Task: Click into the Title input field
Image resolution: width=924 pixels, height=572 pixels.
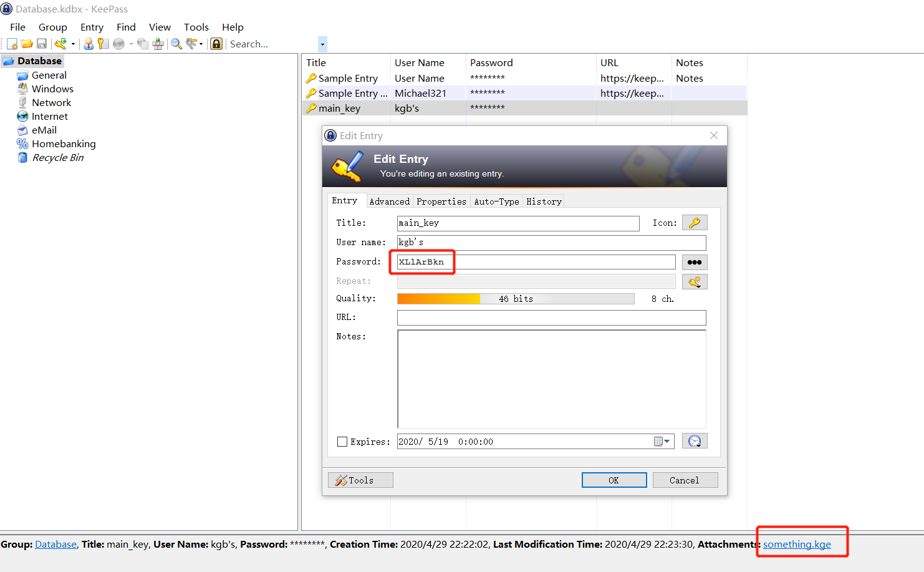Action: [518, 223]
